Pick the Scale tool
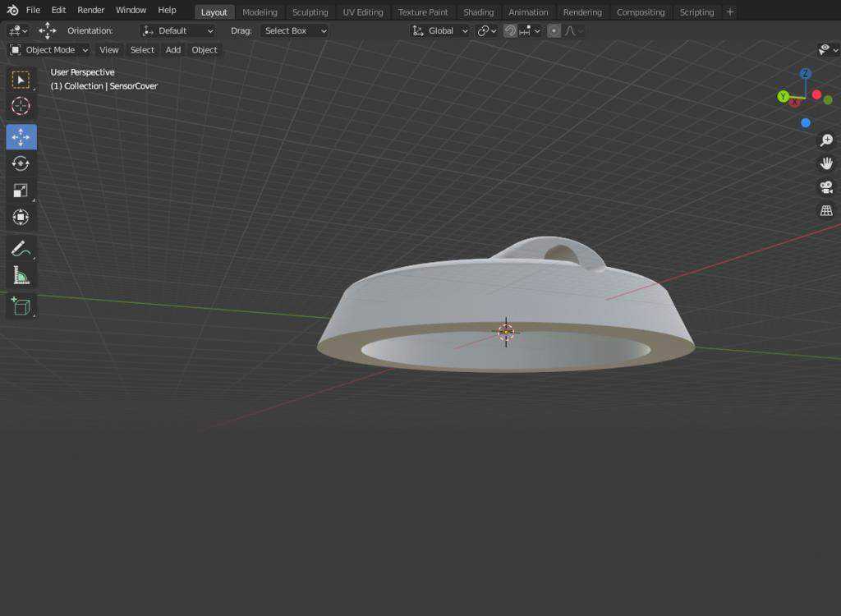The width and height of the screenshot is (841, 616). click(x=21, y=191)
